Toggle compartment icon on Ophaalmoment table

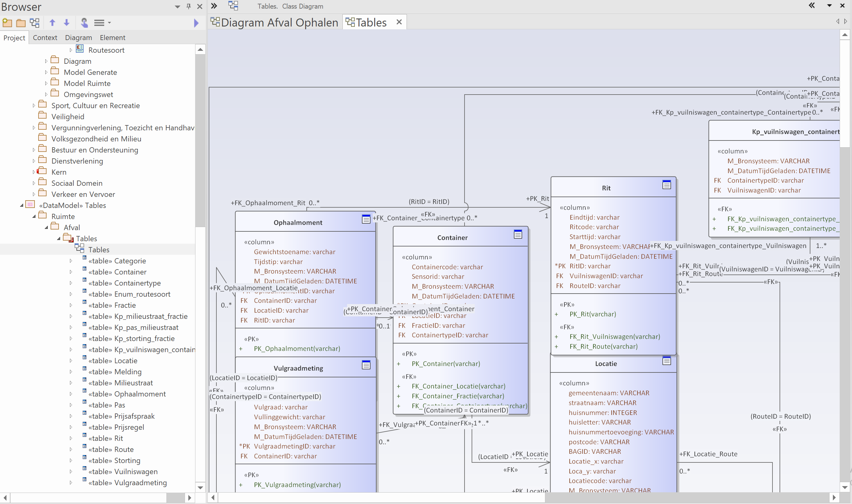366,219
